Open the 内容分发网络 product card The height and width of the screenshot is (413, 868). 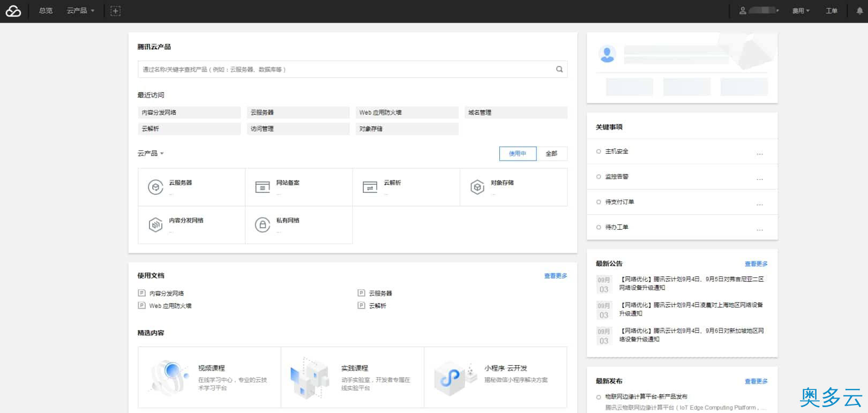191,225
